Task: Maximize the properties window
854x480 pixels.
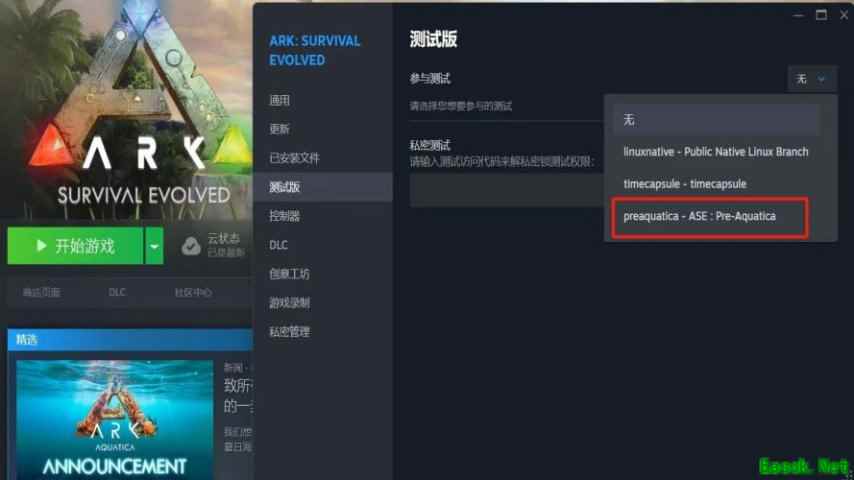Action: (821, 15)
